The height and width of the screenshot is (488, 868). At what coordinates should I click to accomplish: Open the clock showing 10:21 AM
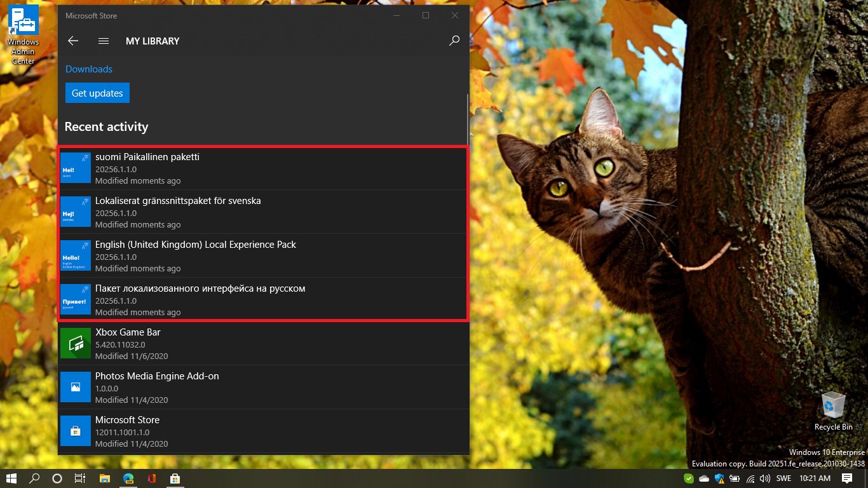click(815, 478)
